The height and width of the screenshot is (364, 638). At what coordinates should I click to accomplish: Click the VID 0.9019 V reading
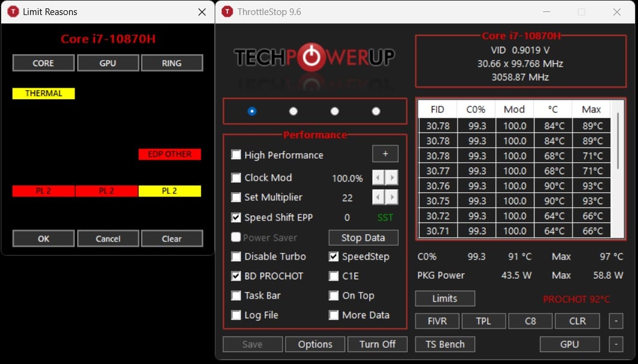click(520, 50)
